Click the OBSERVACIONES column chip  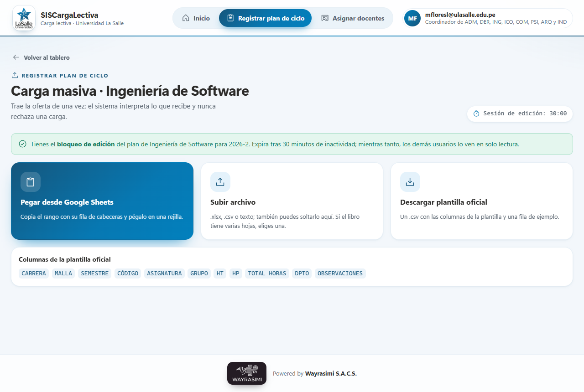click(340, 273)
